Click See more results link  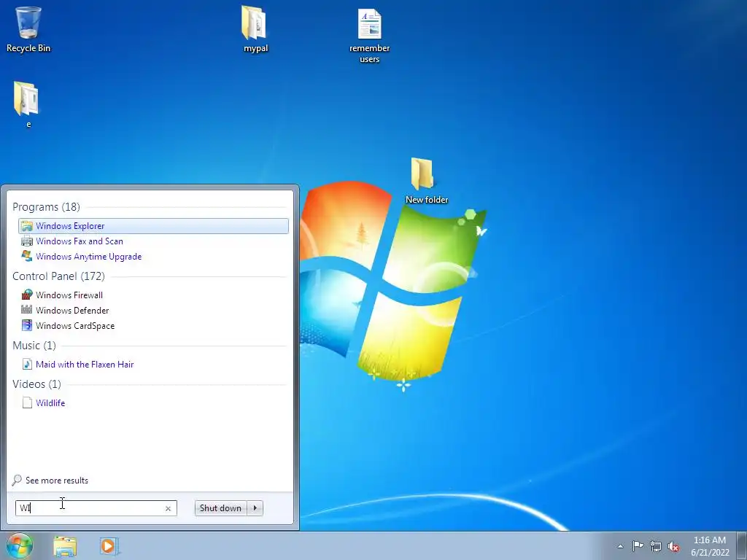57,481
